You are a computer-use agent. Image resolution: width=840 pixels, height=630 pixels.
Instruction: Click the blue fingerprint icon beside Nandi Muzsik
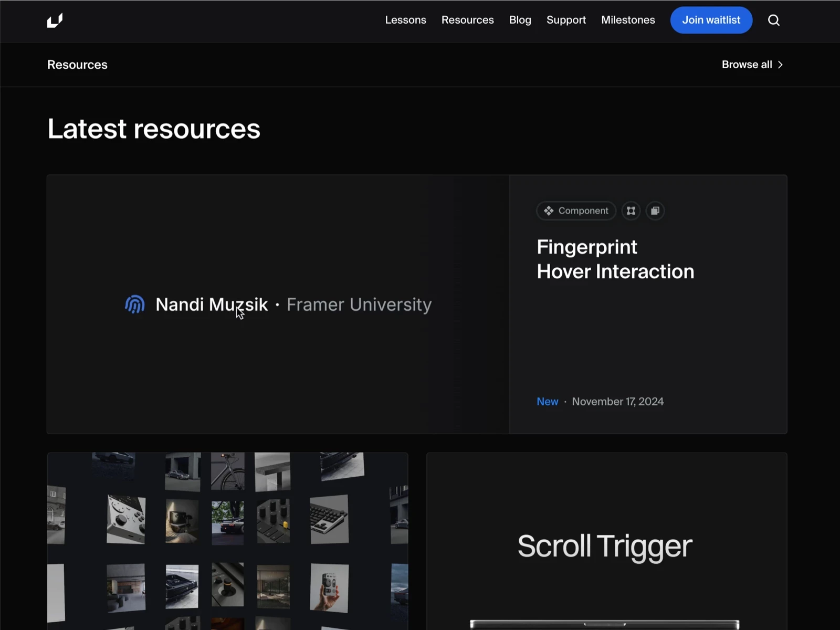pos(134,304)
